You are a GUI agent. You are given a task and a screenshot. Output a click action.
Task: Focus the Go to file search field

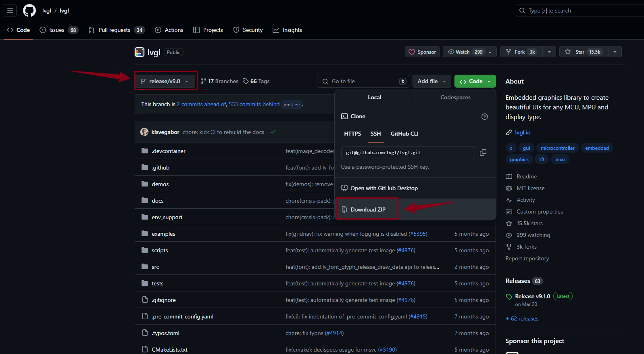(363, 81)
